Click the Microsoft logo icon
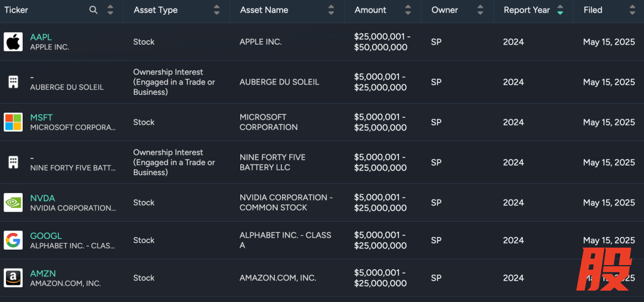Viewport: 644px width, 302px height. [x=13, y=122]
